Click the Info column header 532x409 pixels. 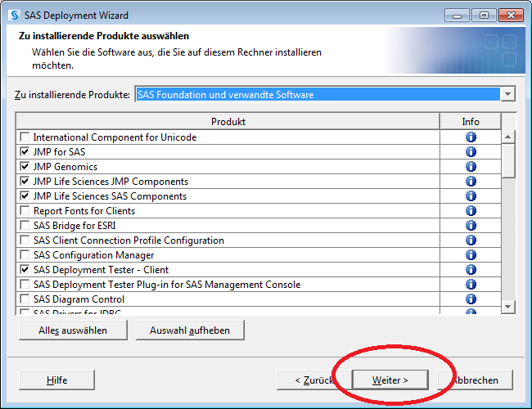coord(471,121)
